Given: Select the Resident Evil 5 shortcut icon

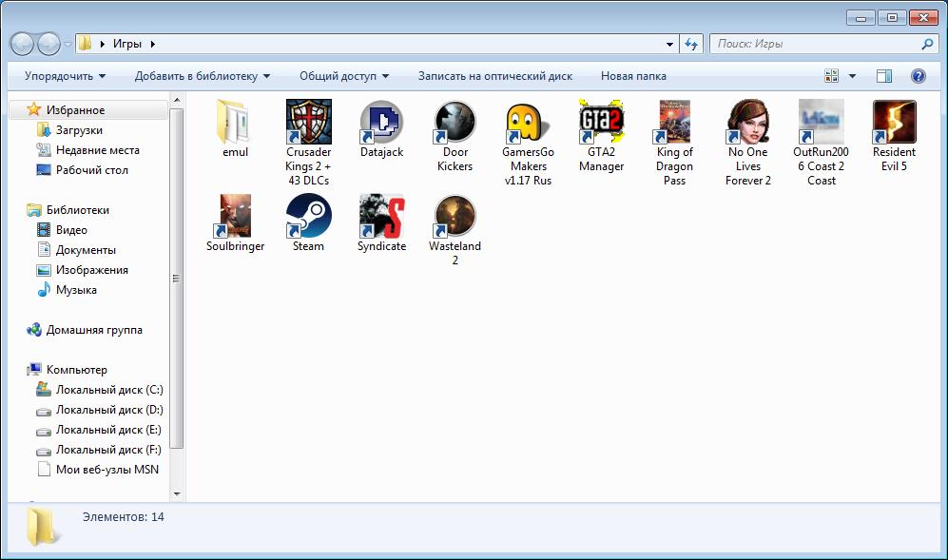Looking at the screenshot, I should (x=894, y=122).
